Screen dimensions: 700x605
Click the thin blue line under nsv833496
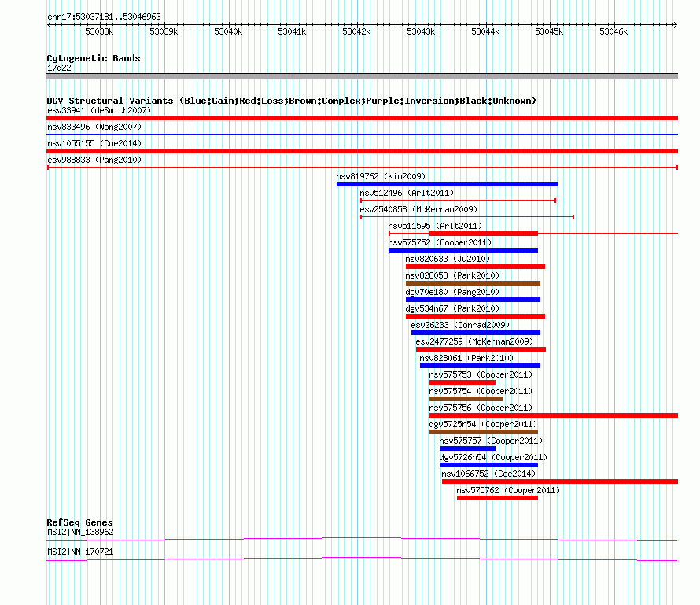[362, 134]
